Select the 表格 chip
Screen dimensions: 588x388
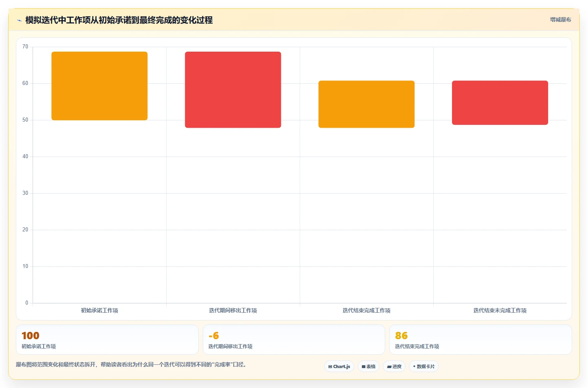tap(369, 366)
